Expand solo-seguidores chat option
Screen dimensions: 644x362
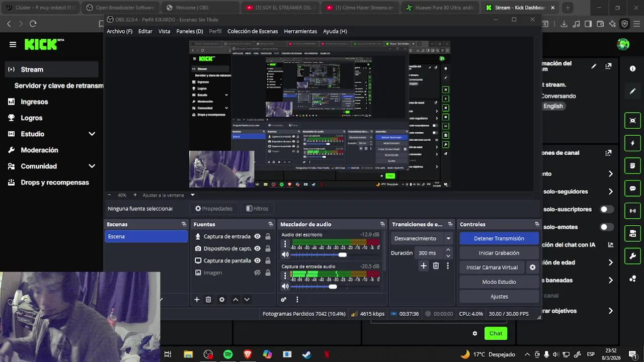click(610, 192)
